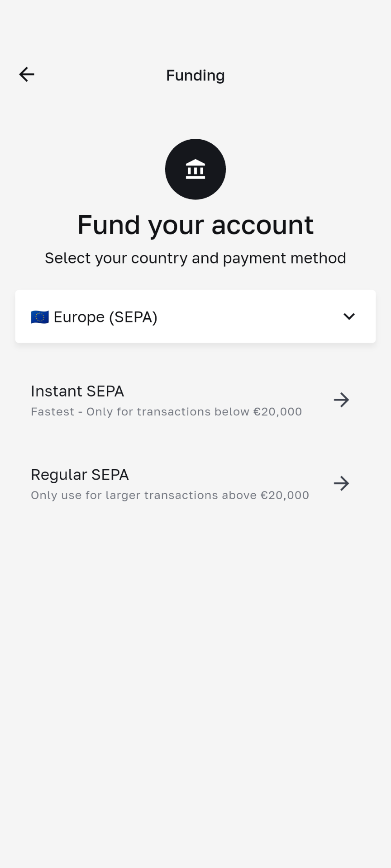The height and width of the screenshot is (868, 391).
Task: Click the bank building icon
Action: pos(195,169)
